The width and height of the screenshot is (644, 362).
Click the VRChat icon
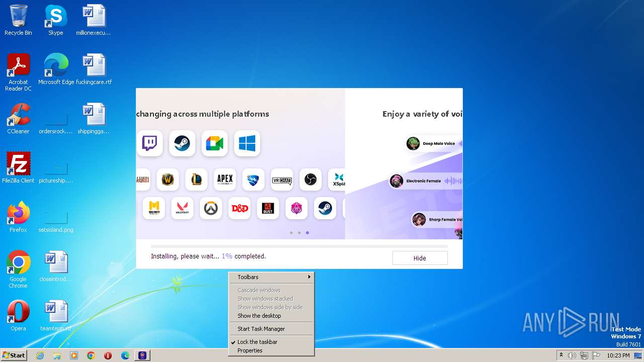282,180
